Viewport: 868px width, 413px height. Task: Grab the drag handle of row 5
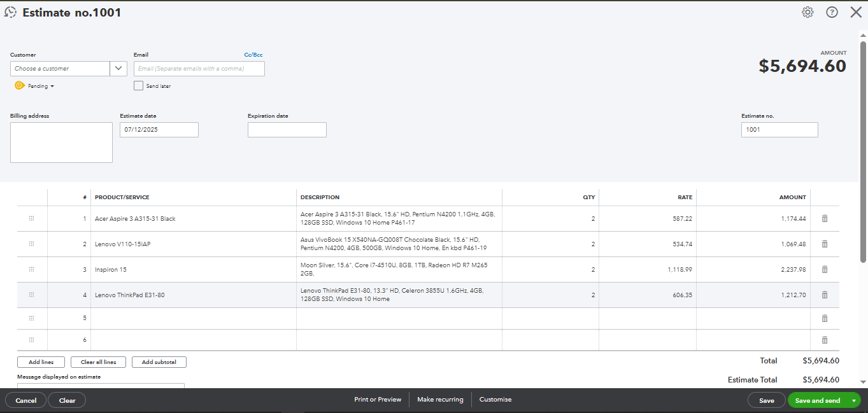point(31,318)
